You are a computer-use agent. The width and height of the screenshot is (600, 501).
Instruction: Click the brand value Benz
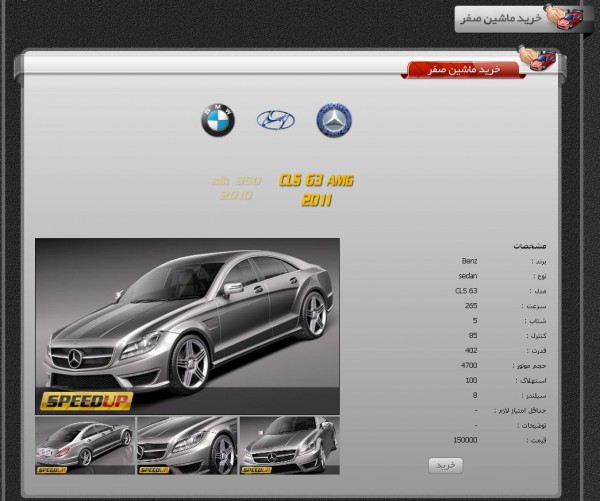[470, 261]
